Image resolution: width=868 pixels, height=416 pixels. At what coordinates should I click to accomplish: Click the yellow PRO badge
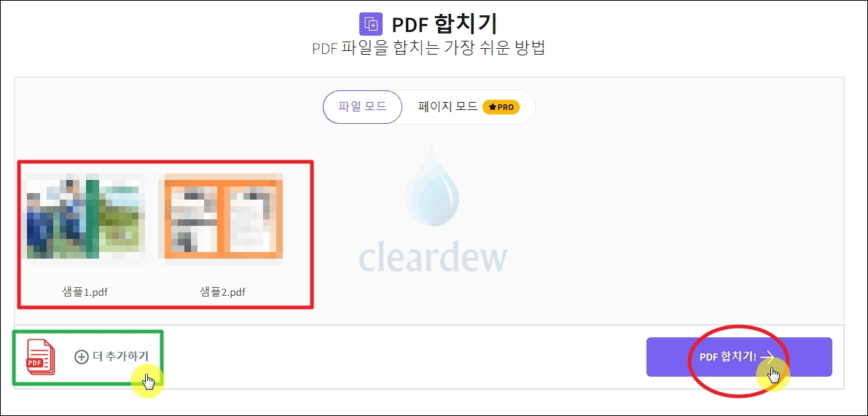tap(501, 107)
